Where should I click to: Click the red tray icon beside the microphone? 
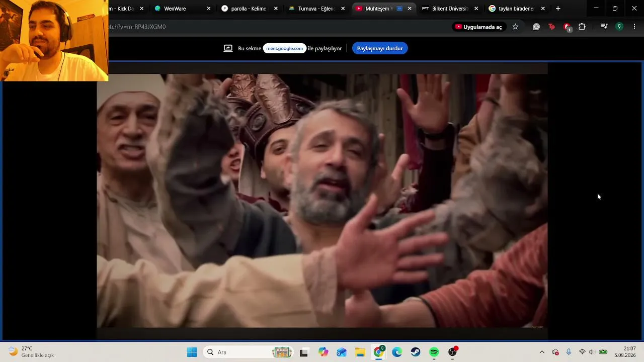(555, 352)
